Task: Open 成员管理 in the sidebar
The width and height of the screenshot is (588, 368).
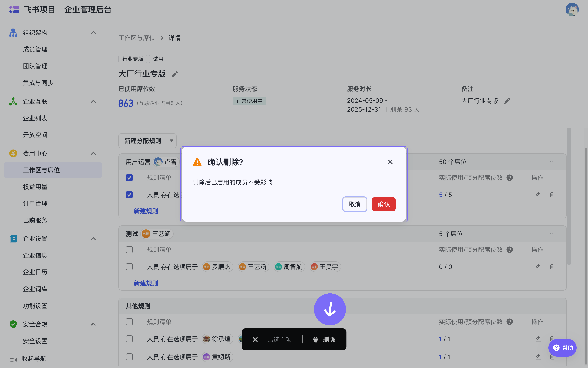Action: pos(35,49)
